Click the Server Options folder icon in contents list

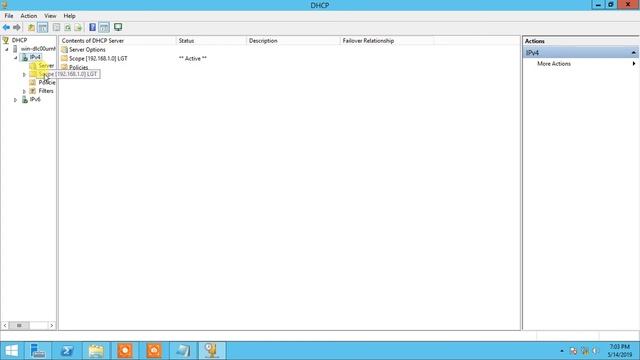[x=64, y=49]
